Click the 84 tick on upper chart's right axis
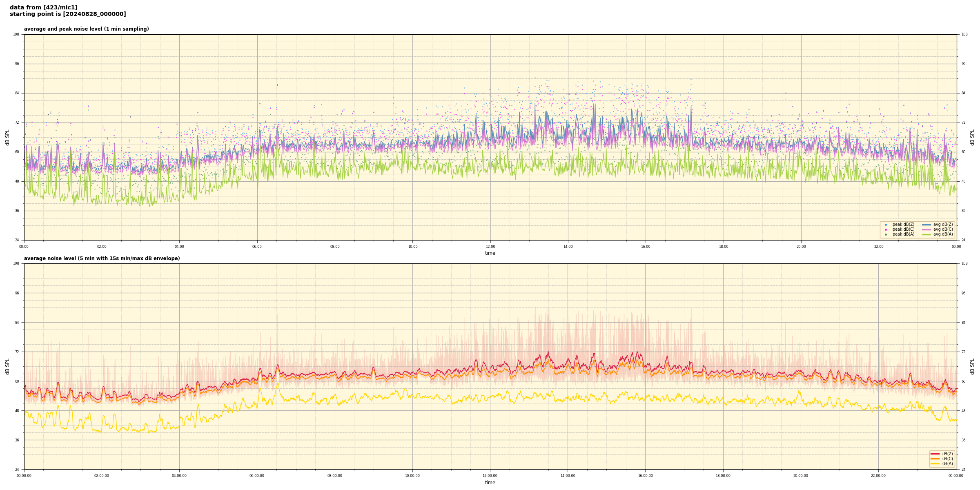The height and width of the screenshot is (490, 980). point(963,93)
